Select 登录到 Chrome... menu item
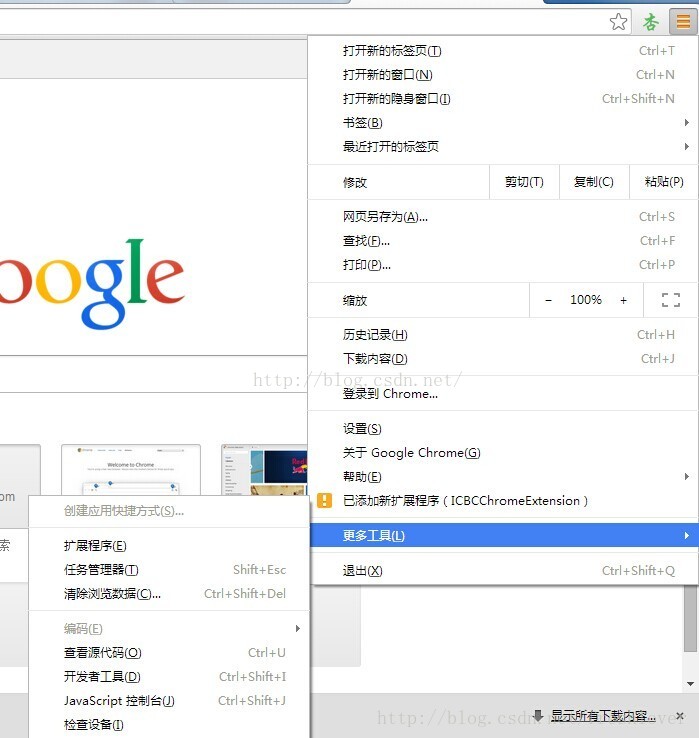 (x=503, y=393)
